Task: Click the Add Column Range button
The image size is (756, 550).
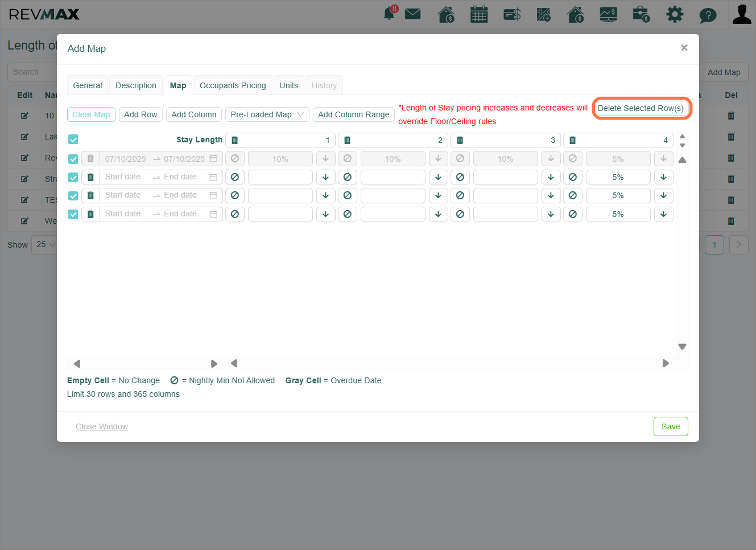Action: (354, 114)
